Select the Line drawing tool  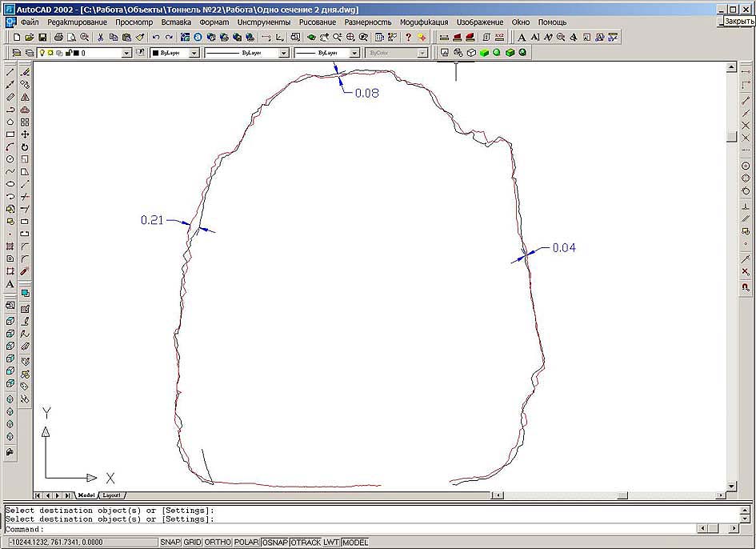point(10,72)
